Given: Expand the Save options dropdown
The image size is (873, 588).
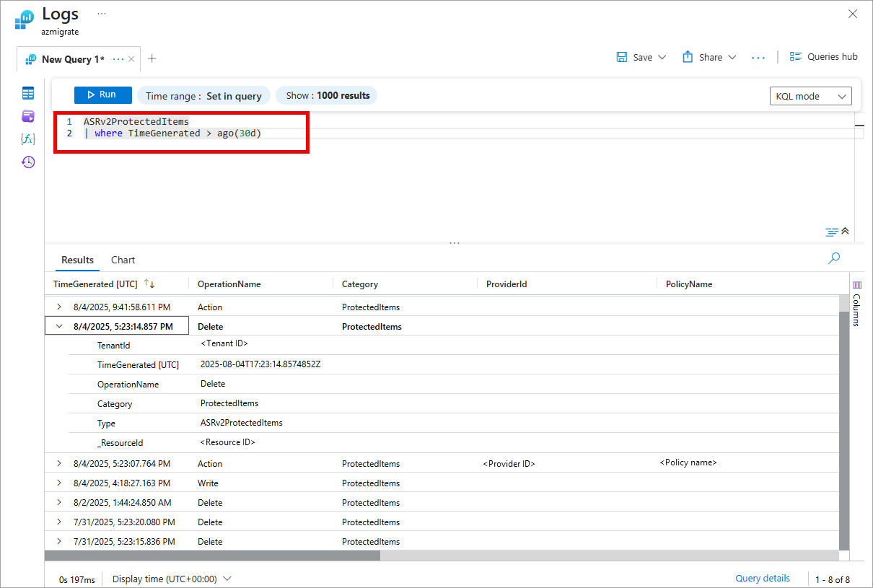Looking at the screenshot, I should point(662,57).
